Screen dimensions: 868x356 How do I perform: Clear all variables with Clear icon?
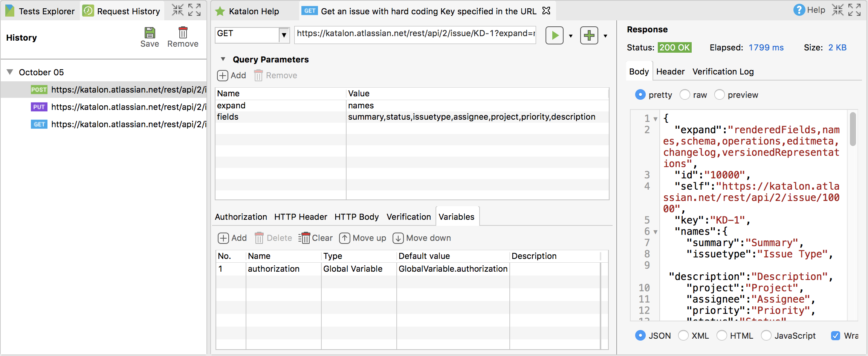(x=316, y=238)
